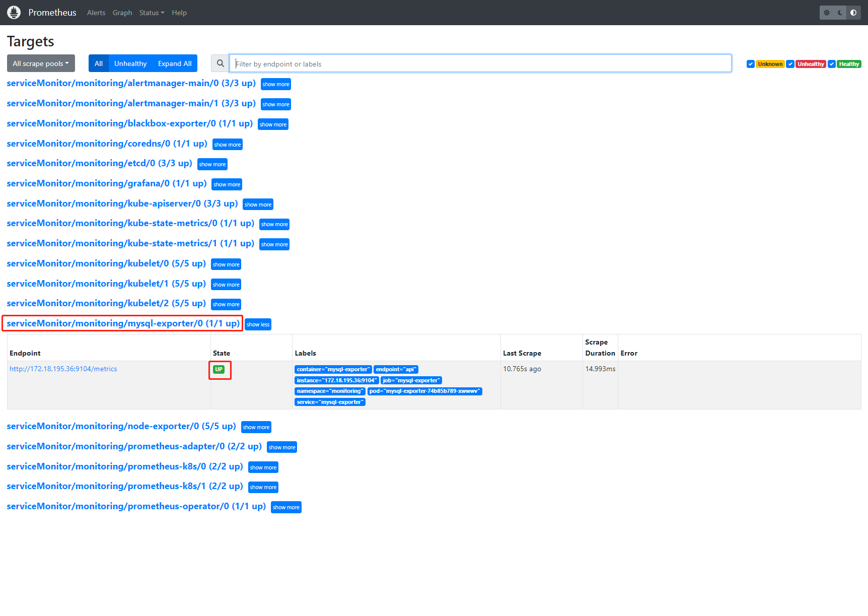Open the Graph menu item
868x616 pixels.
coord(122,13)
